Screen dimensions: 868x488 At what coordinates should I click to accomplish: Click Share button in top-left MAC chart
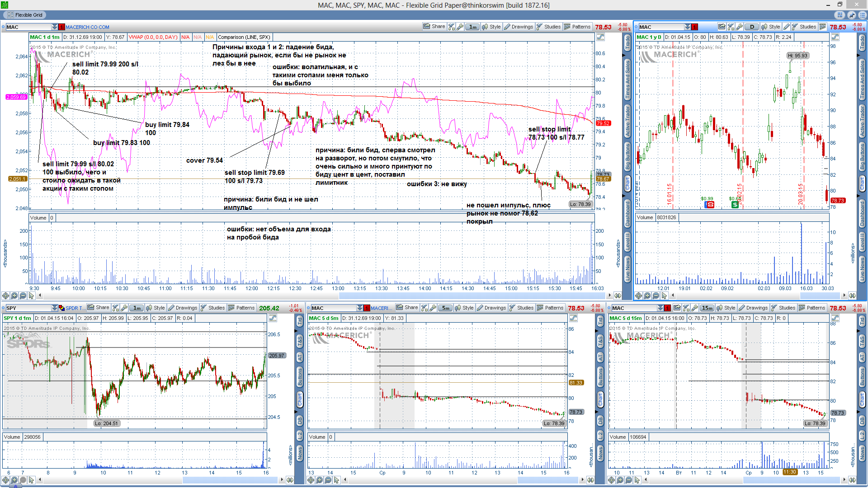coord(434,27)
